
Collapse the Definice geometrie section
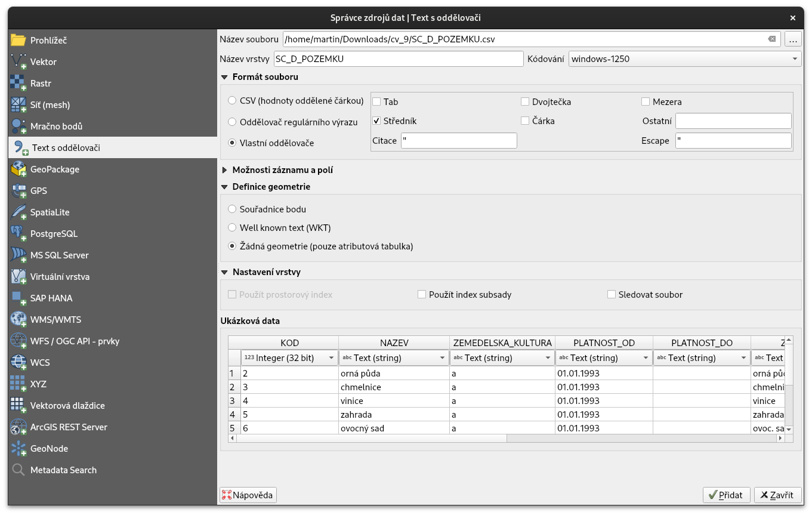click(x=224, y=187)
